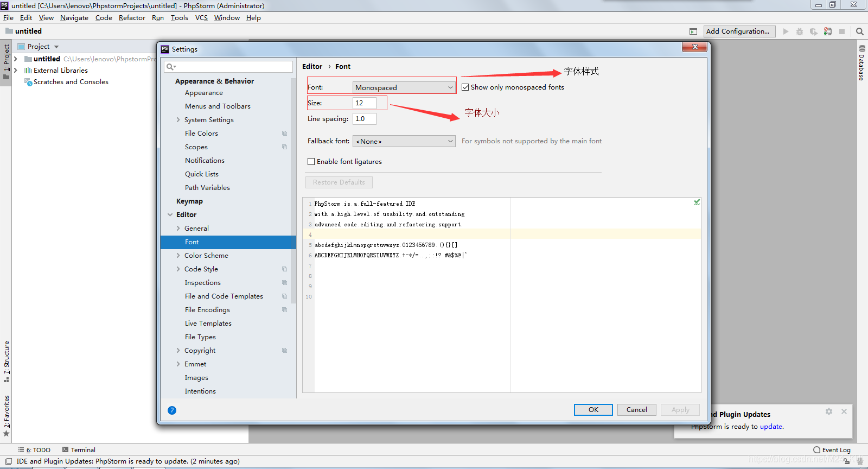Click the Favorites side tab
This screenshot has height=469, width=868.
click(x=7, y=416)
